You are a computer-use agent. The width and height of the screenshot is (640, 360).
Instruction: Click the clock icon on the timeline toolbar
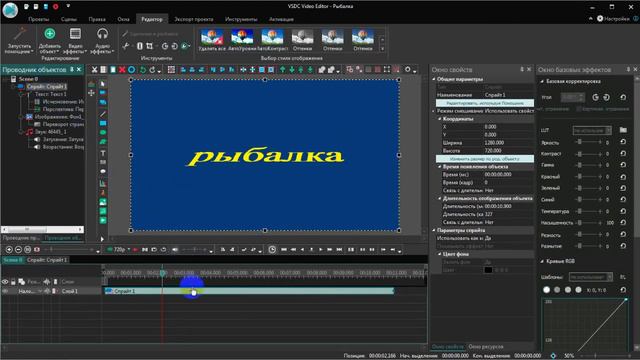click(272, 249)
